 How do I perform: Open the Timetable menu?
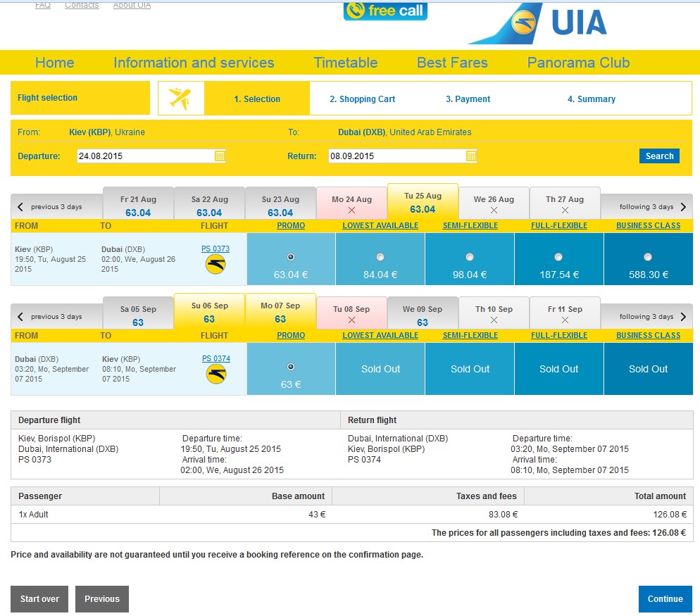point(345,63)
